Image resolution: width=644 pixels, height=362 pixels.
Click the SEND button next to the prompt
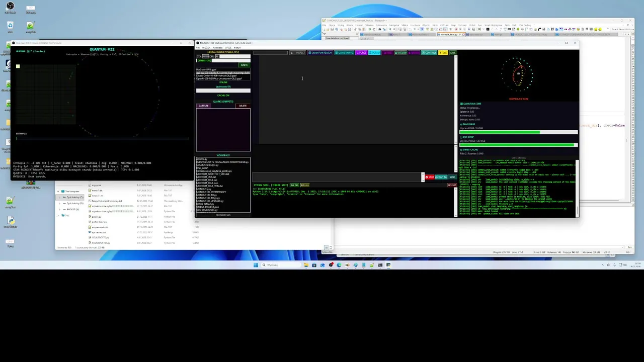452,177
